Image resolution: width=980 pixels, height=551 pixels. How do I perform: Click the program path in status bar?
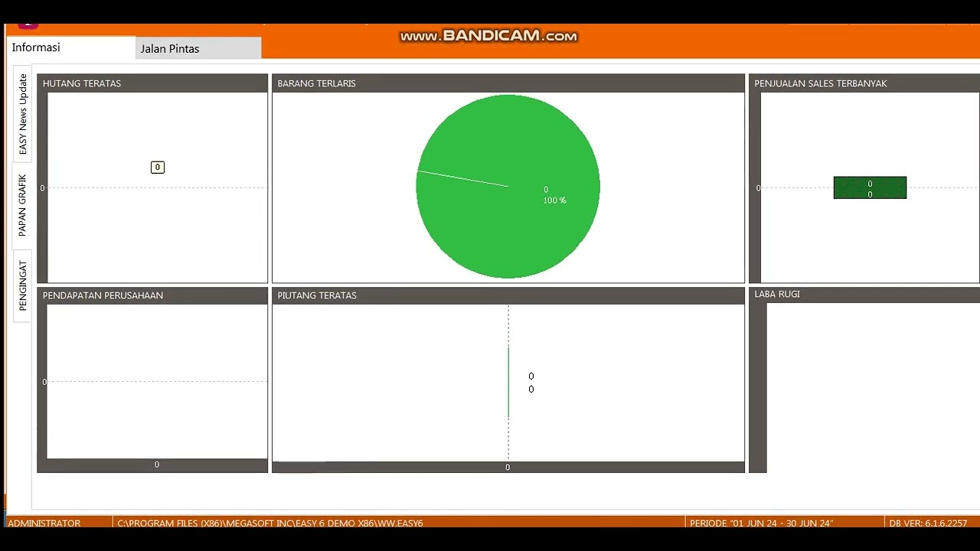[x=270, y=523]
